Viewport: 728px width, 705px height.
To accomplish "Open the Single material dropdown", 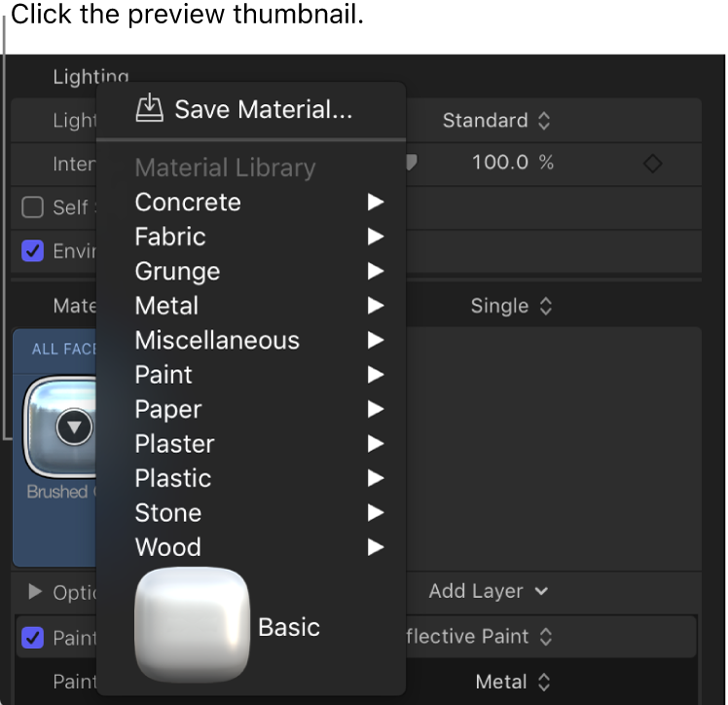I will click(x=511, y=306).
